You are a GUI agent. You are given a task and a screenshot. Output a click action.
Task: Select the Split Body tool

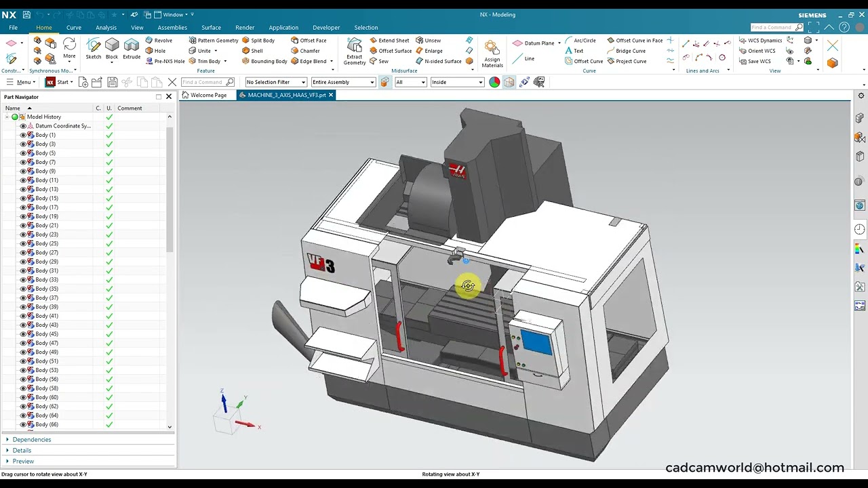point(258,41)
